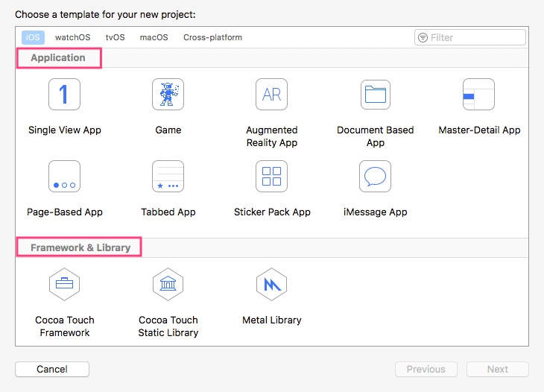Click the 'Page-Based App' label

point(65,212)
